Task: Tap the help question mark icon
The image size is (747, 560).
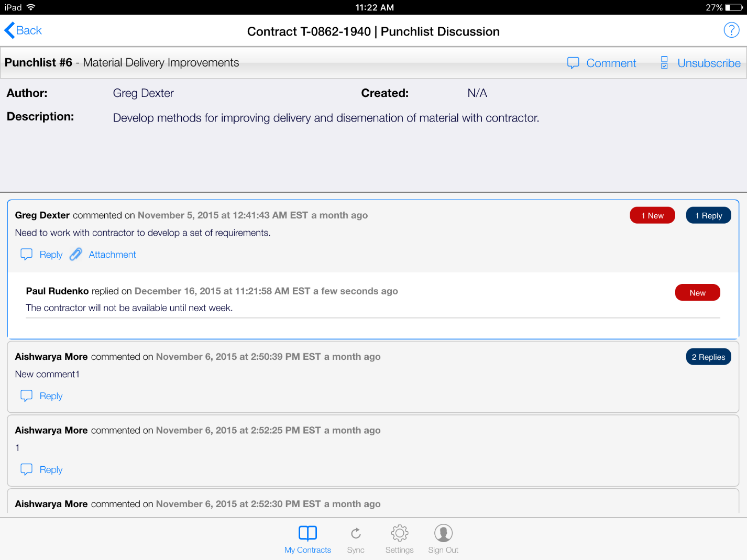Action: coord(731,30)
